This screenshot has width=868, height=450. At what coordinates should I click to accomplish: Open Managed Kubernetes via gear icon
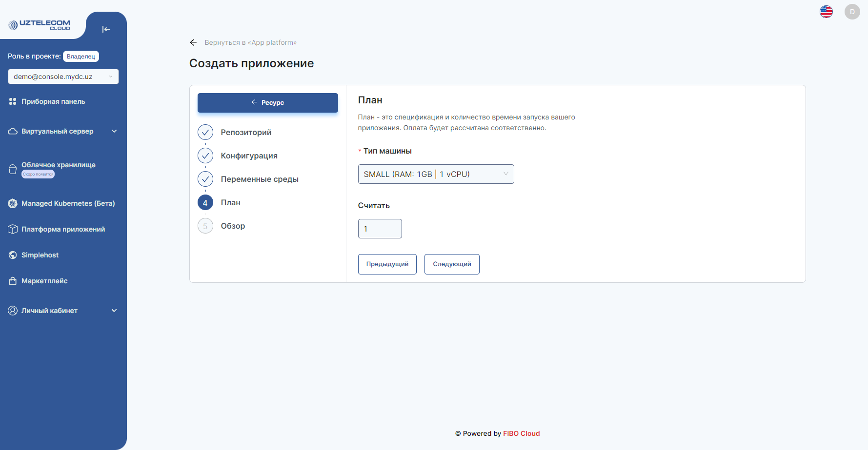pyautogui.click(x=12, y=203)
